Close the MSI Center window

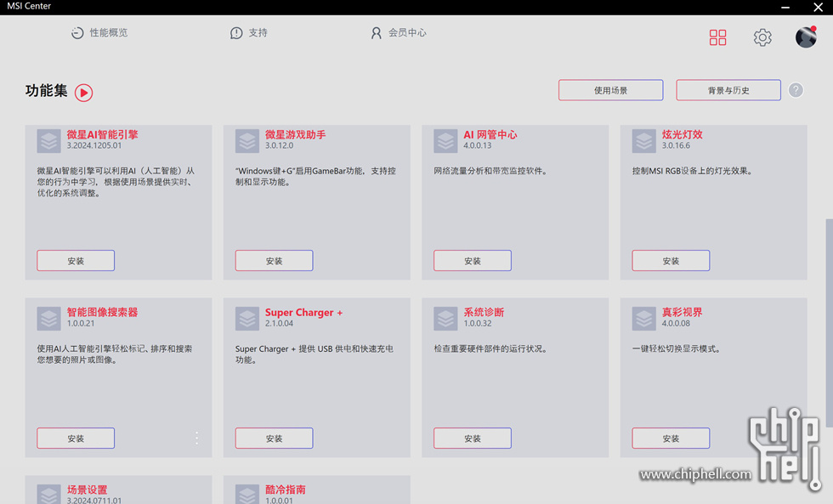click(818, 8)
